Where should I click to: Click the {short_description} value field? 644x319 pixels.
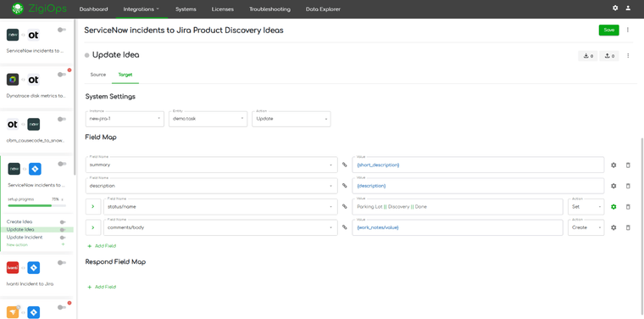pos(478,165)
